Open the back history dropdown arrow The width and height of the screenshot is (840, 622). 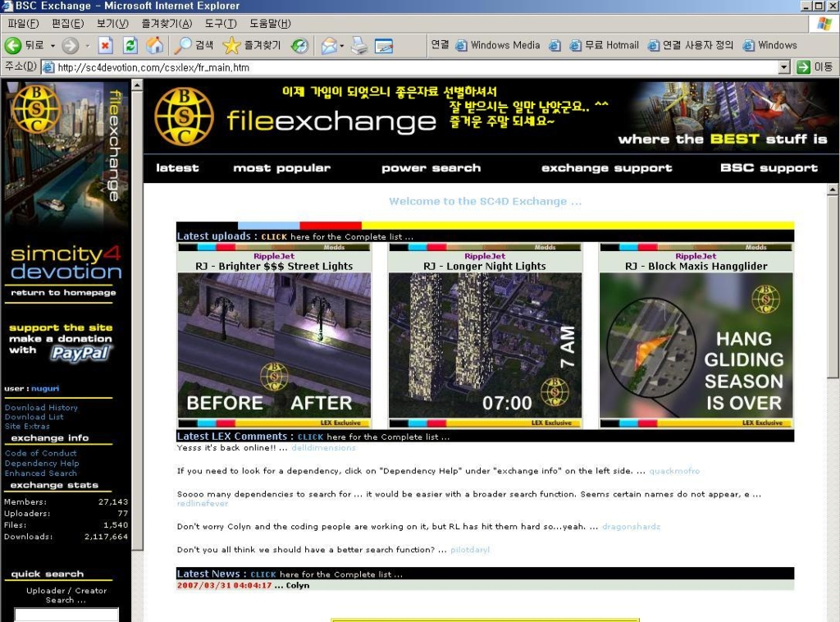click(x=52, y=46)
